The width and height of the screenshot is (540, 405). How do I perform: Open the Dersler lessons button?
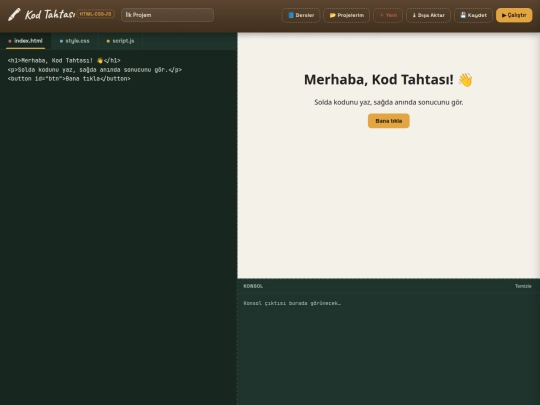click(x=301, y=15)
